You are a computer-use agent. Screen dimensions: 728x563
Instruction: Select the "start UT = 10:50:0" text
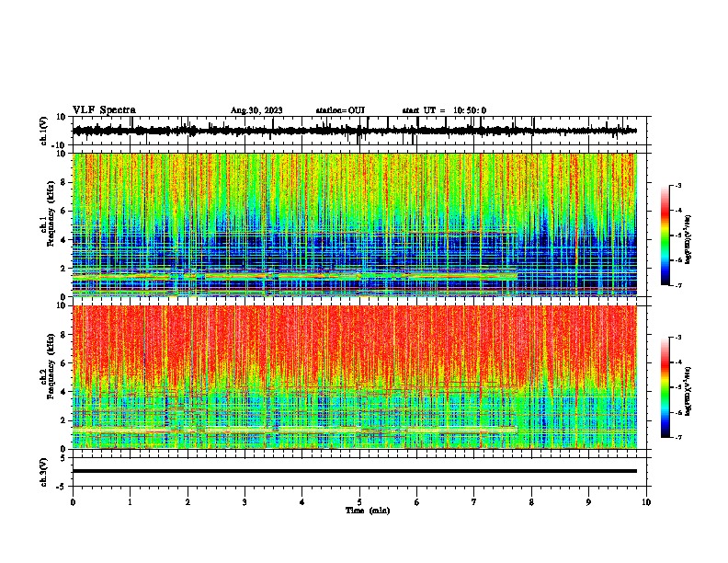coord(444,110)
